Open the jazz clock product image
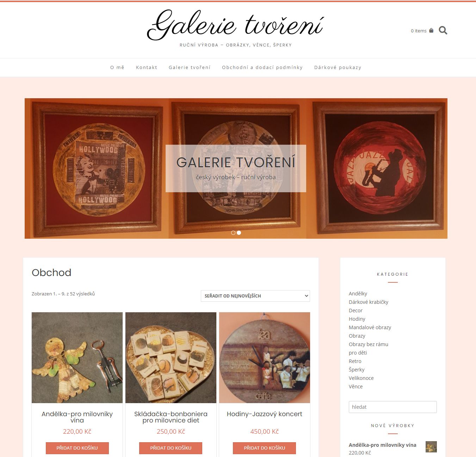Image resolution: width=476 pixels, height=457 pixels. 265,358
